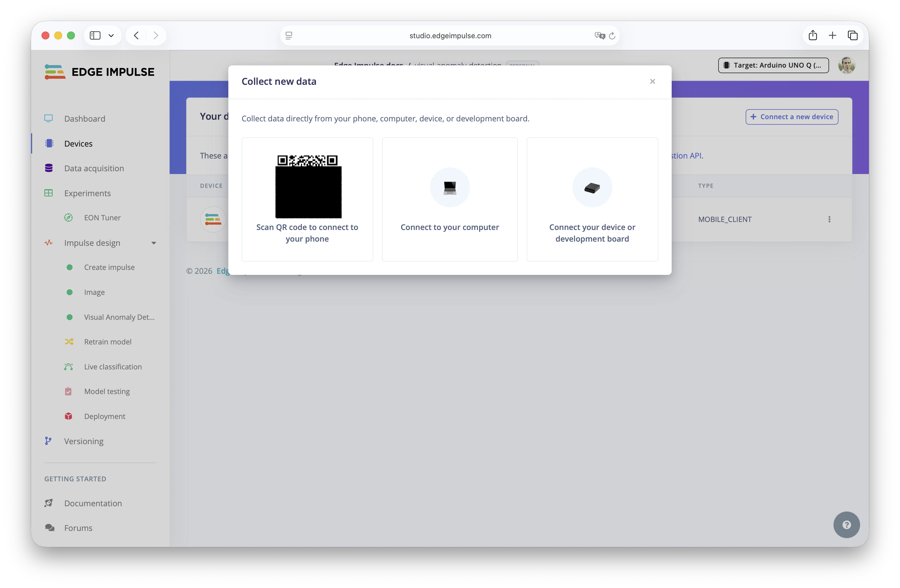Click the Safari share icon

pos(813,35)
